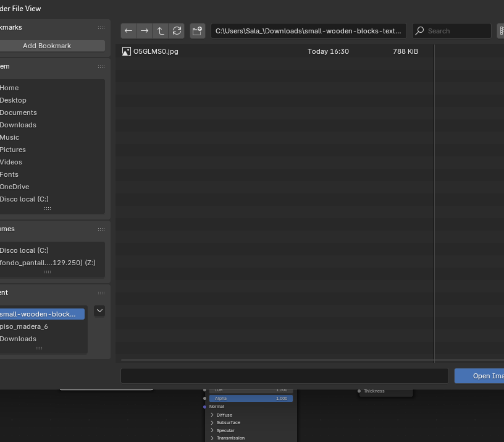This screenshot has height=442, width=504.
Task: Click the Bookmarks panel grip icon
Action: [x=101, y=28]
